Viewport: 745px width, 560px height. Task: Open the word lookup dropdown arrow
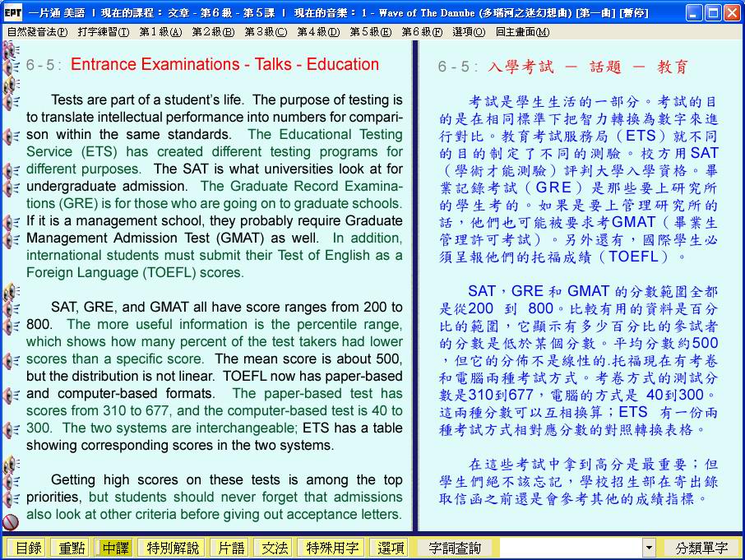tap(649, 548)
